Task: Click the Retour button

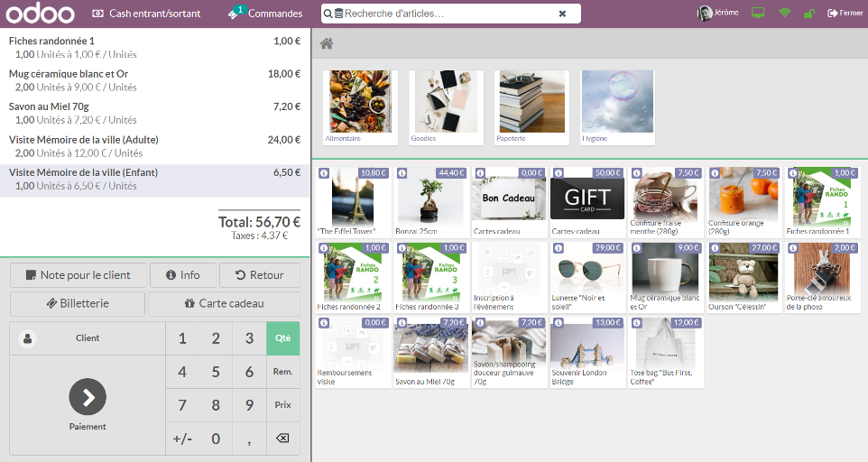Action: [260, 275]
